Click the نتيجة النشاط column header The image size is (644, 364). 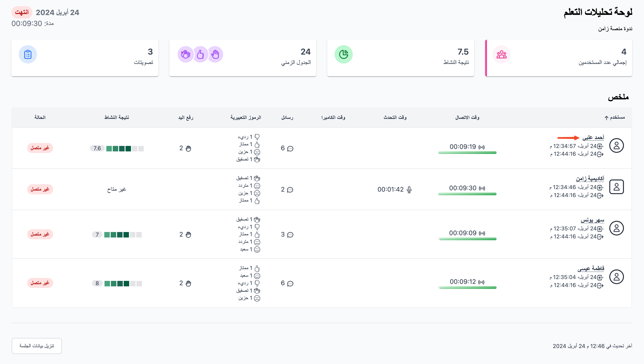pos(117,117)
